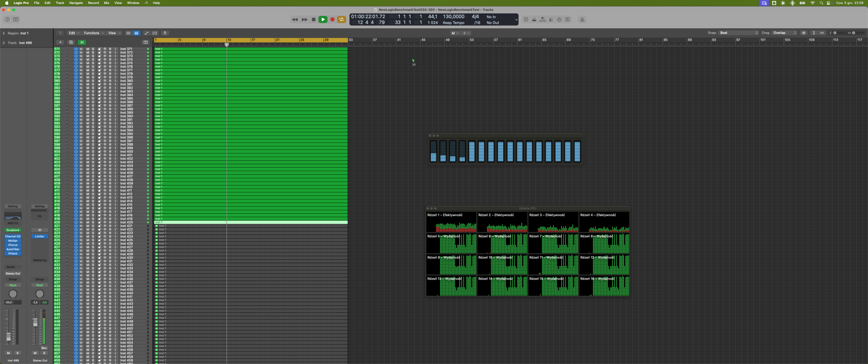Record-enable track Inst 374
This screenshot has height=364, width=868.
110,60
